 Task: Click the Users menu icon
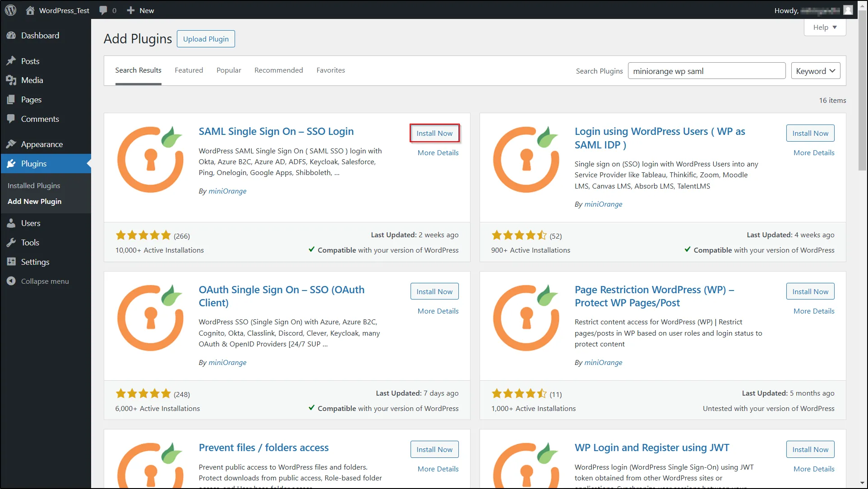[12, 223]
